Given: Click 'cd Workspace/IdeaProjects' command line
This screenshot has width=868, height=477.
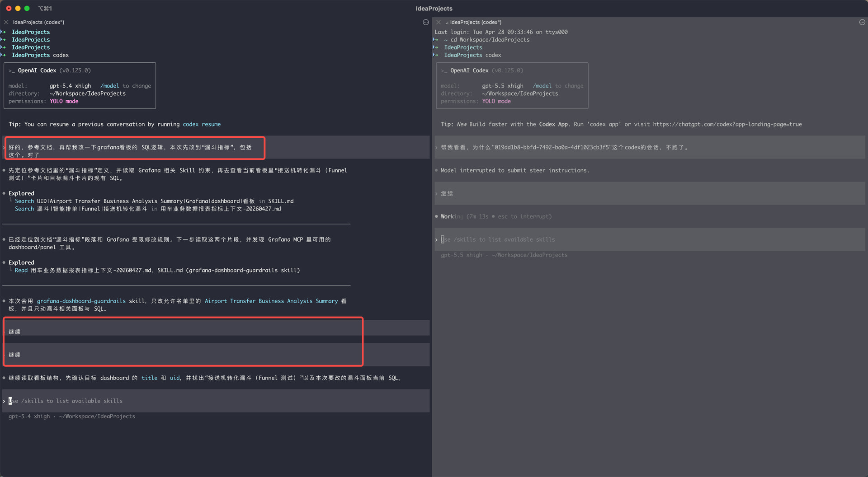Looking at the screenshot, I should [490, 40].
